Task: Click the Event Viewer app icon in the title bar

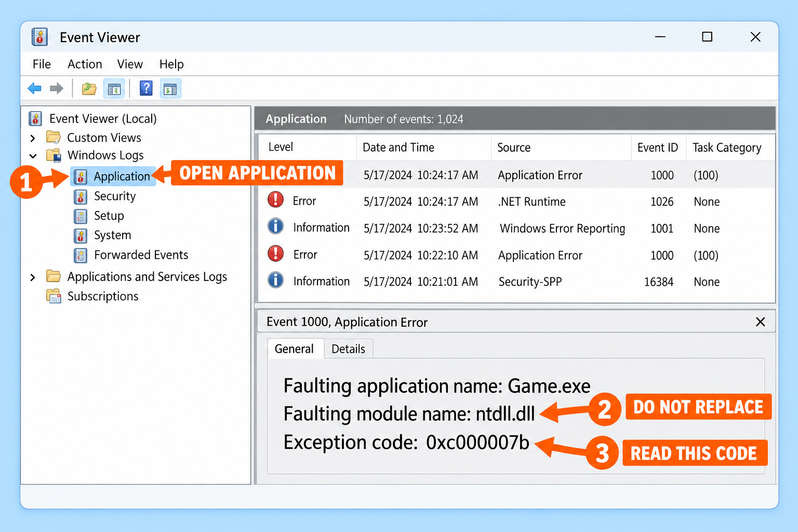Action: (x=39, y=37)
